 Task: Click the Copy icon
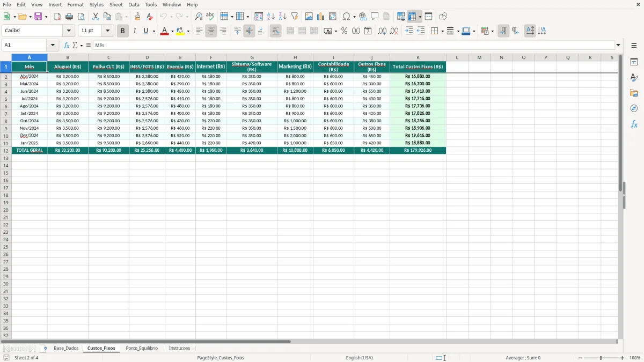click(x=107, y=17)
